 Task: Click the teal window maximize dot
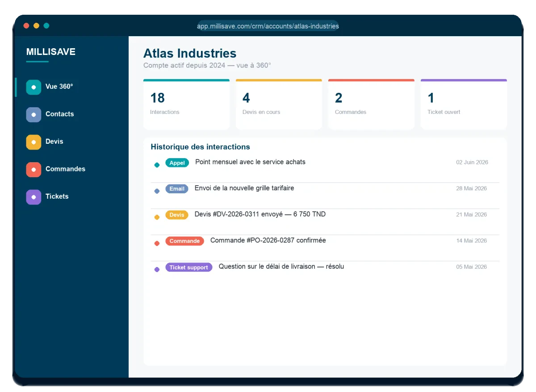pyautogui.click(x=46, y=26)
